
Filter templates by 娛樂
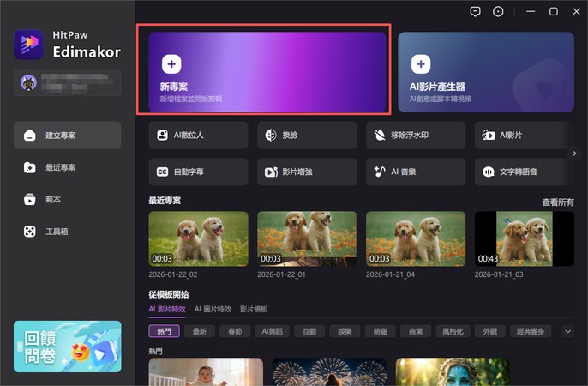point(345,331)
